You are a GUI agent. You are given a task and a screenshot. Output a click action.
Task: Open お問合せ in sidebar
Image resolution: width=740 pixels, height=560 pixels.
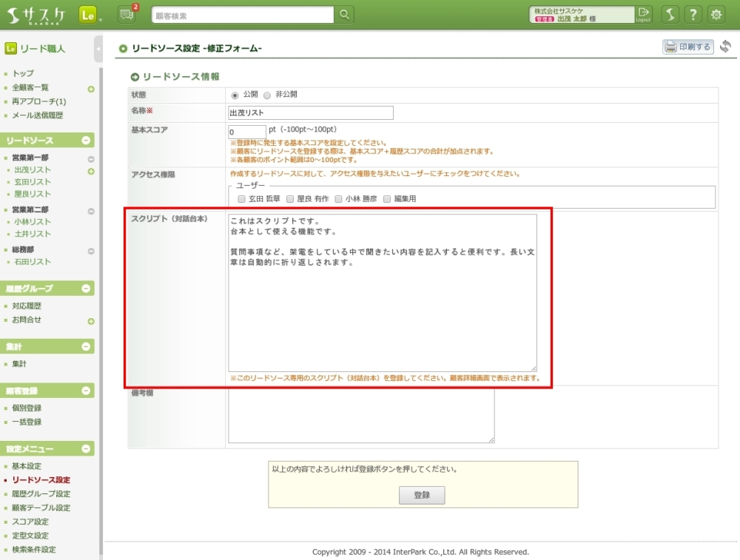[x=27, y=320]
